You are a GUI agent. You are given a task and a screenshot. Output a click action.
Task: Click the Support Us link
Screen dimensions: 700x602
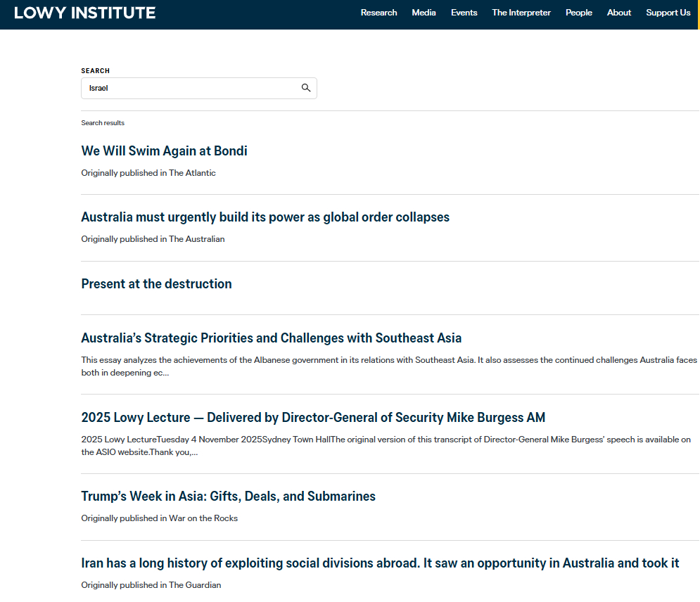pos(668,13)
